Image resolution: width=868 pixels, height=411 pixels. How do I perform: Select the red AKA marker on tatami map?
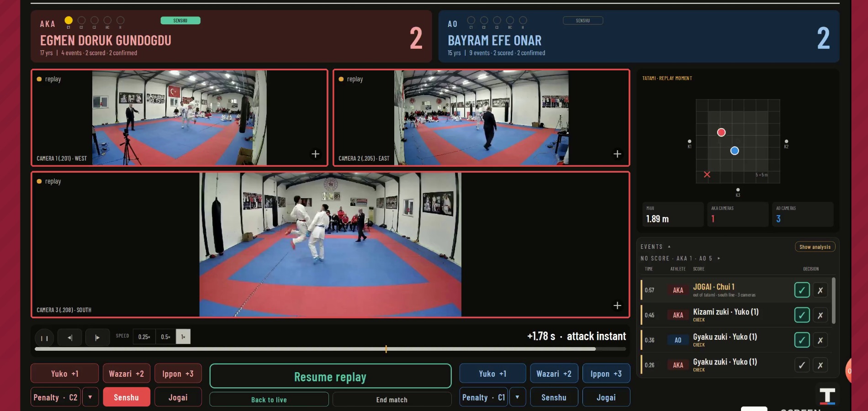point(721,132)
